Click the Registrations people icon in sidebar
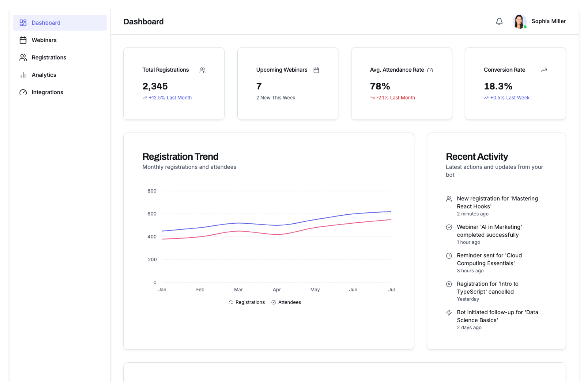Viewport: 588px width, 382px height. coord(23,58)
